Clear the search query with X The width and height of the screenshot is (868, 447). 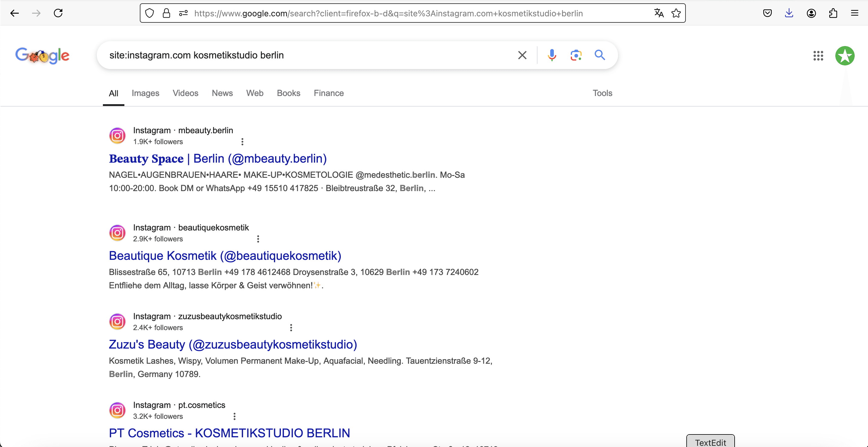pyautogui.click(x=522, y=55)
